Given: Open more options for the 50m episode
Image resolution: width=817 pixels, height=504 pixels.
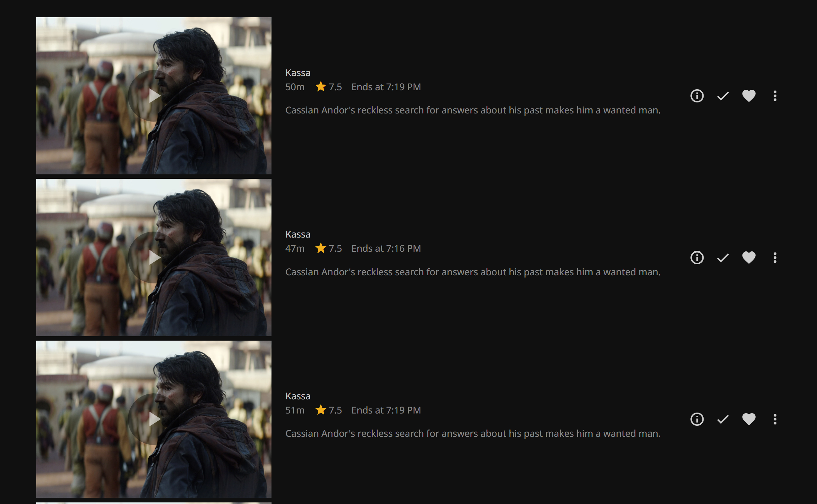Looking at the screenshot, I should [x=775, y=96].
